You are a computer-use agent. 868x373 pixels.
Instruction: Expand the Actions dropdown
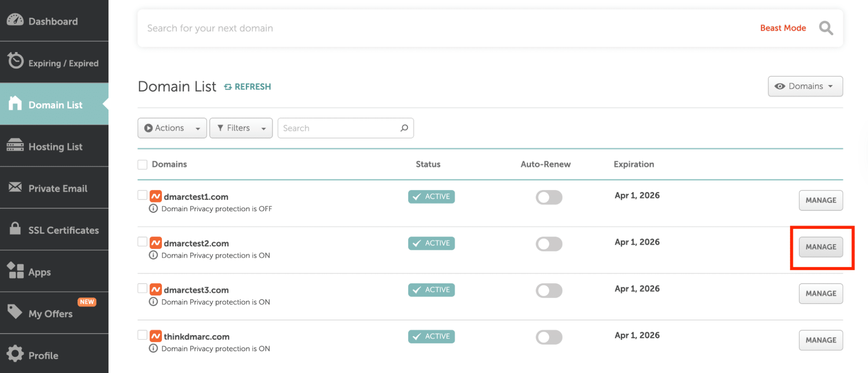[x=172, y=128]
